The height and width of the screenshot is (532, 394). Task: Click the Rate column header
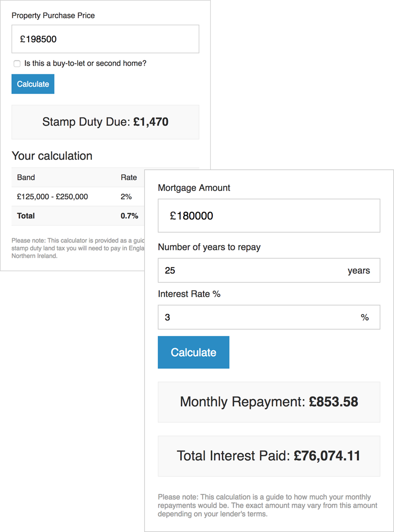[x=128, y=177]
